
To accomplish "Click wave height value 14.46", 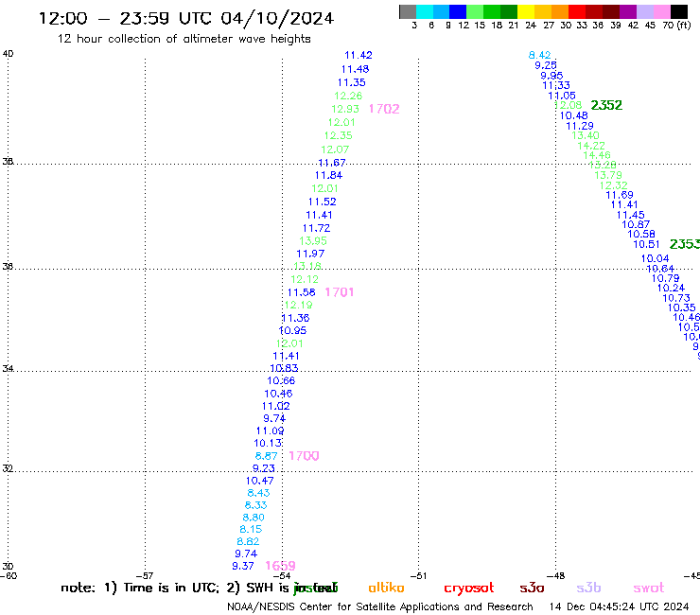I will coord(597,155).
